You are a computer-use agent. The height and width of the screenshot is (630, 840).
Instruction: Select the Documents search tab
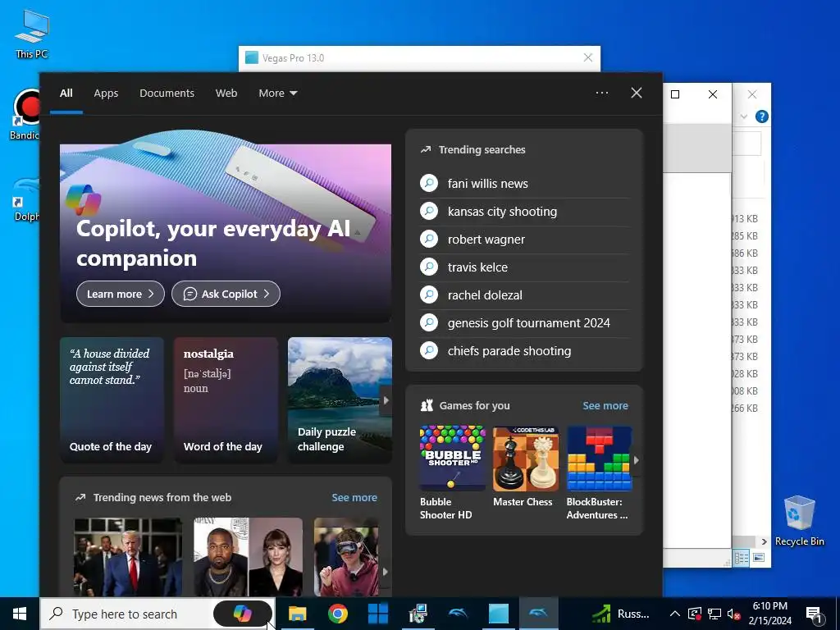pos(167,93)
